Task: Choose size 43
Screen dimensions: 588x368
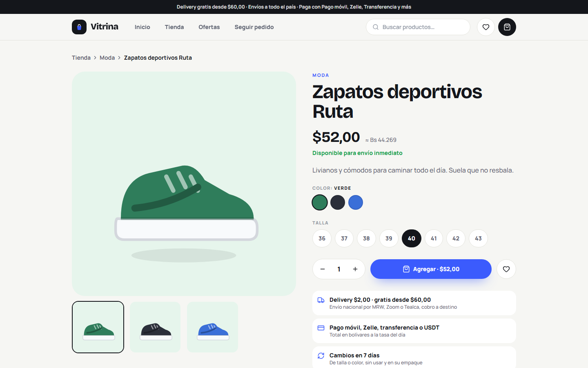Action: [478, 238]
